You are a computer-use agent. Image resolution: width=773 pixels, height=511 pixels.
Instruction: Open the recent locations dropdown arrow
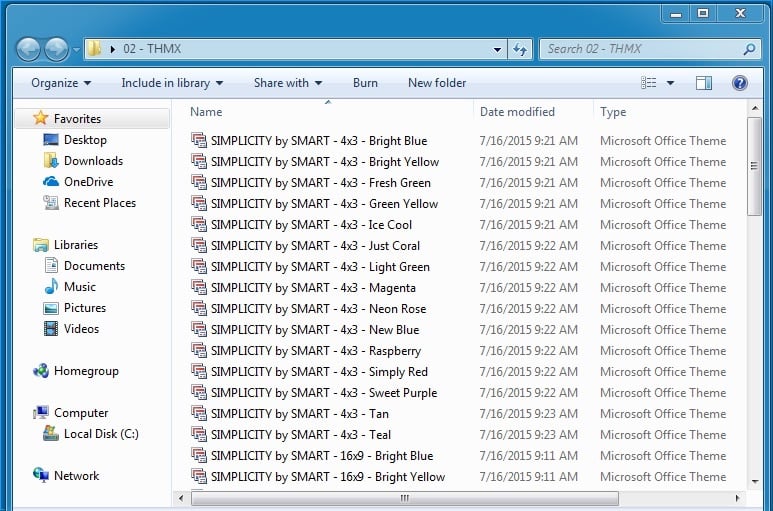pos(76,49)
